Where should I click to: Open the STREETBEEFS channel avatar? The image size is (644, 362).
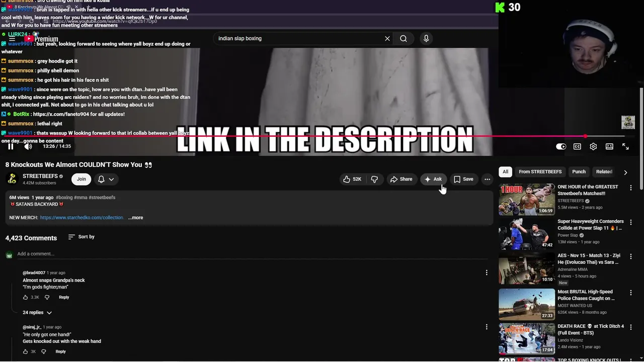point(12,179)
